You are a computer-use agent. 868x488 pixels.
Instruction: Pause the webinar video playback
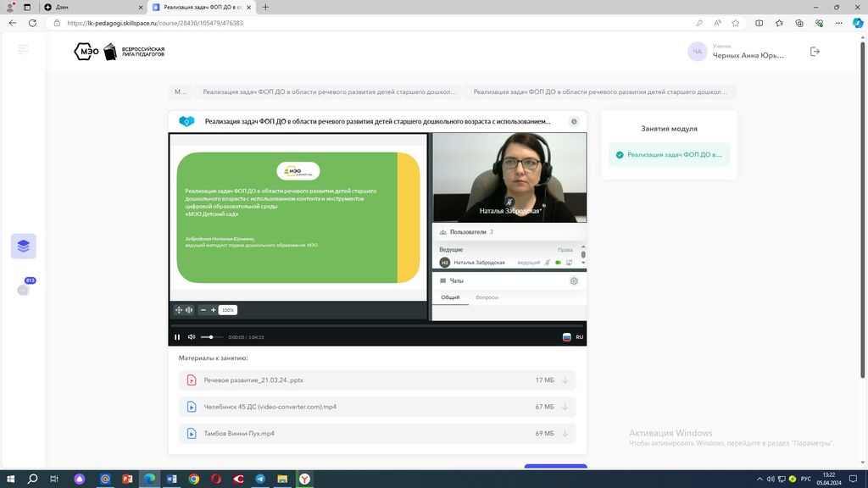click(x=177, y=337)
